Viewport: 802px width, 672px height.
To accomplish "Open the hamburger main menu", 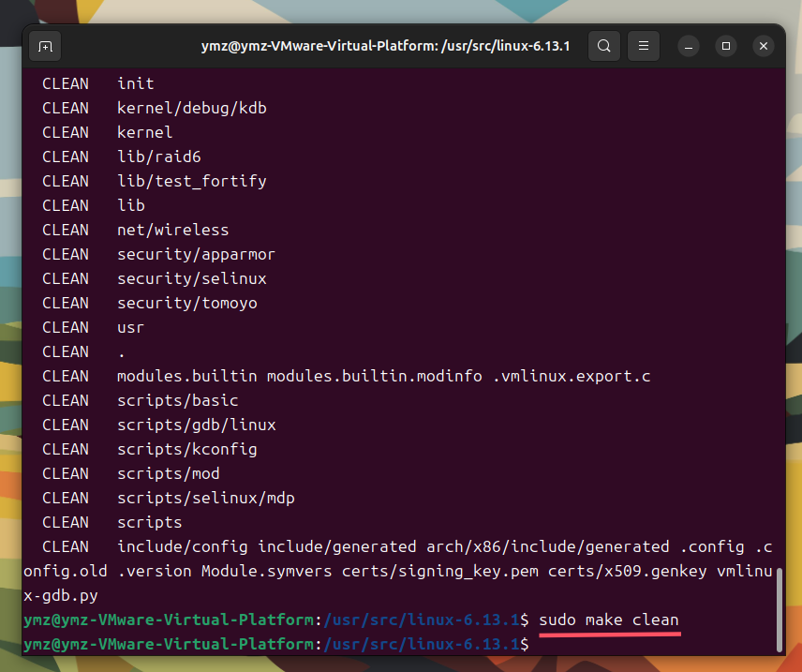I will pyautogui.click(x=644, y=46).
